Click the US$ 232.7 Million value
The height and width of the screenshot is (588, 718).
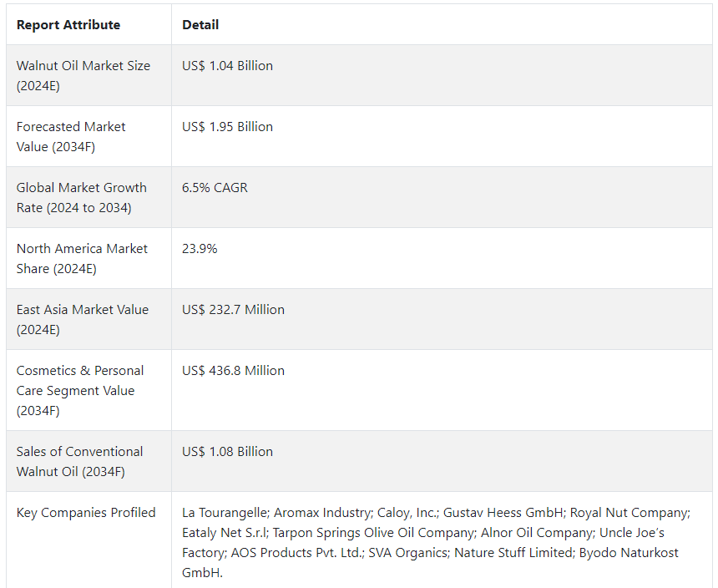tap(233, 310)
